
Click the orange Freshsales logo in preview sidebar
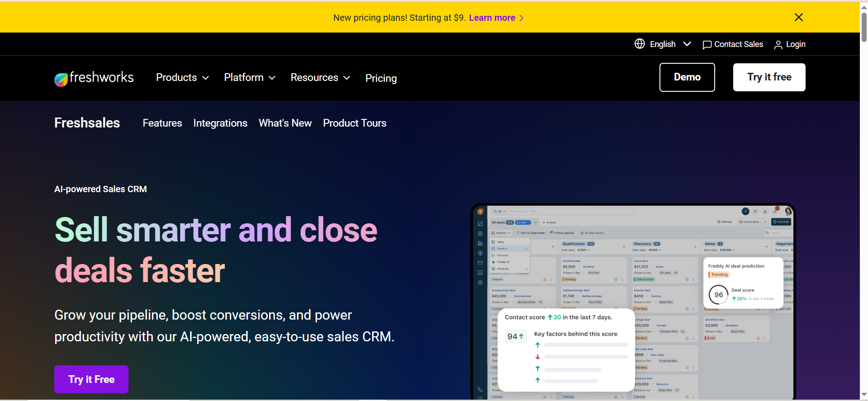coord(480,212)
